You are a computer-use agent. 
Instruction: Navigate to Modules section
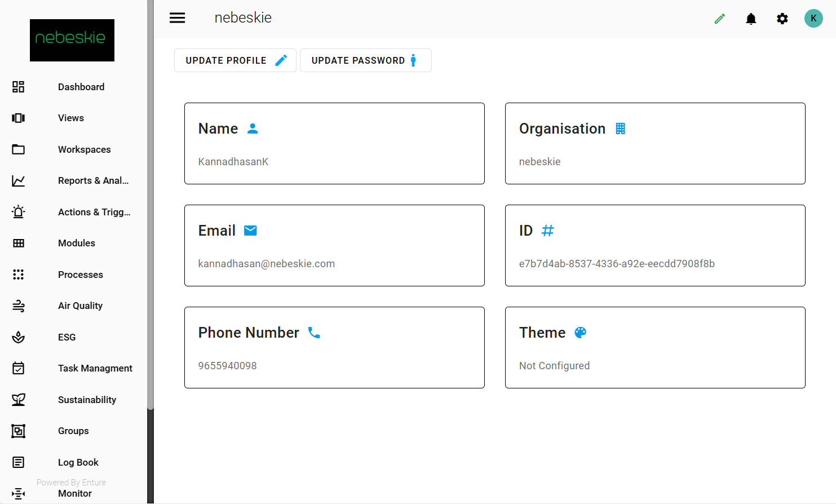click(77, 243)
